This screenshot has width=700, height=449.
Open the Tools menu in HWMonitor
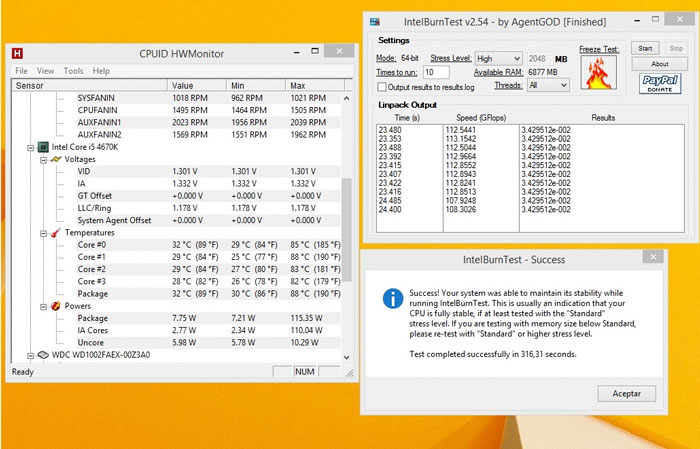73,71
